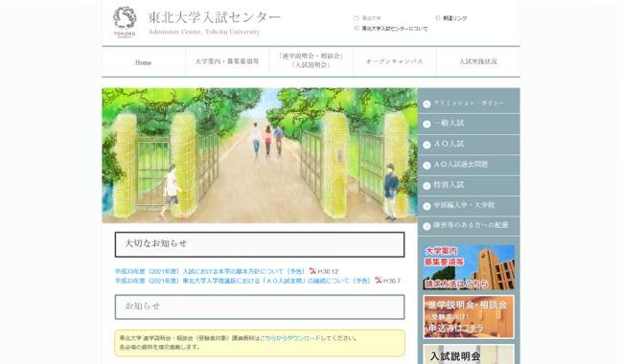The width and height of the screenshot is (623, 364).
Task: Open 進学説明会・相談会 入試説明会 menu item
Action: pos(311,60)
